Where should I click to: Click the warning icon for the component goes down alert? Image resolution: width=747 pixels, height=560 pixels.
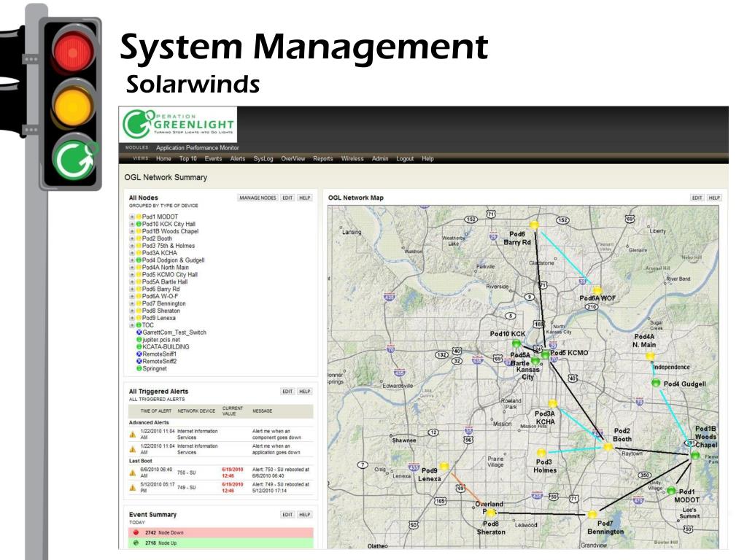point(133,435)
